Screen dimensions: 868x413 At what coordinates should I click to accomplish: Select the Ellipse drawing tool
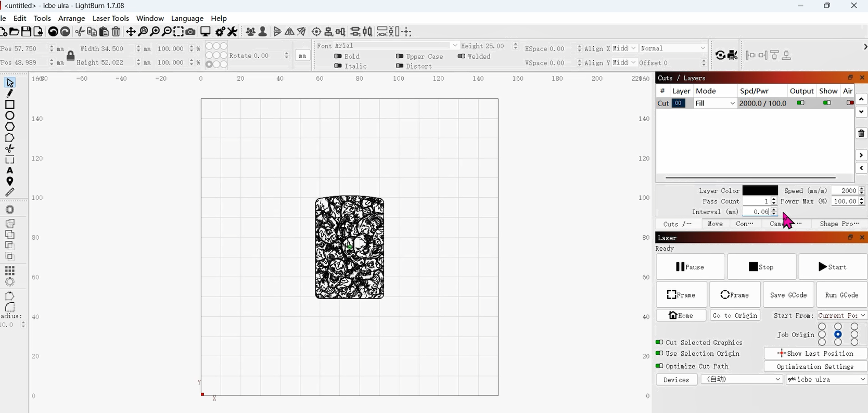tap(10, 115)
